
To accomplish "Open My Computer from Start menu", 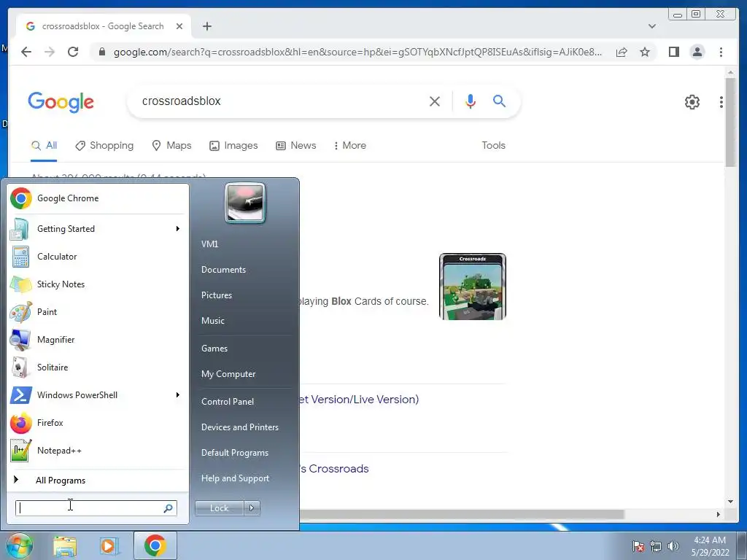I will click(x=228, y=374).
